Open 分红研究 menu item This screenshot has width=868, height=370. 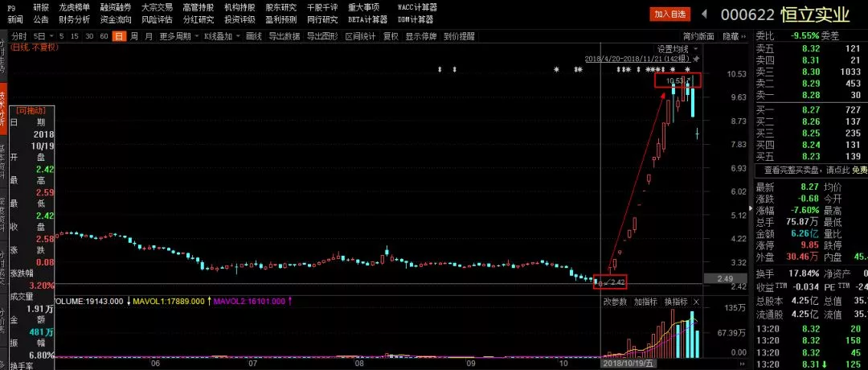coord(199,20)
